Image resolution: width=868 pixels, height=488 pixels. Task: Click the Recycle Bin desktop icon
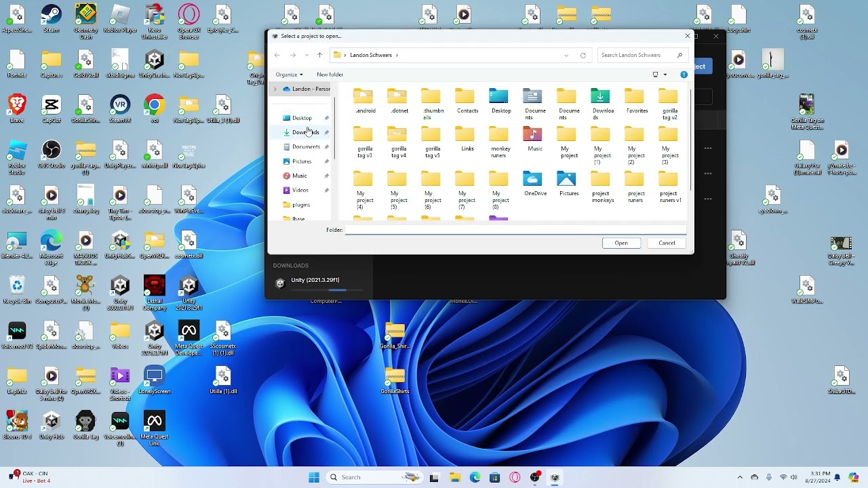tap(16, 290)
